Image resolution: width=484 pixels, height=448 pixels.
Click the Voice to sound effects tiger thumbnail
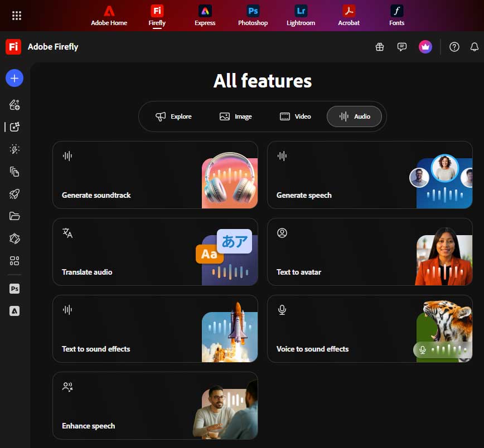(444, 330)
